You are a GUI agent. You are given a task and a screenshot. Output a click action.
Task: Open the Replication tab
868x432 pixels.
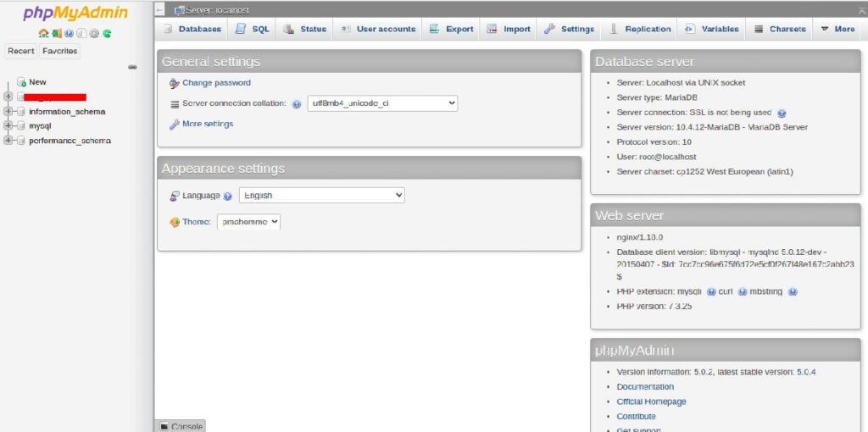point(640,29)
